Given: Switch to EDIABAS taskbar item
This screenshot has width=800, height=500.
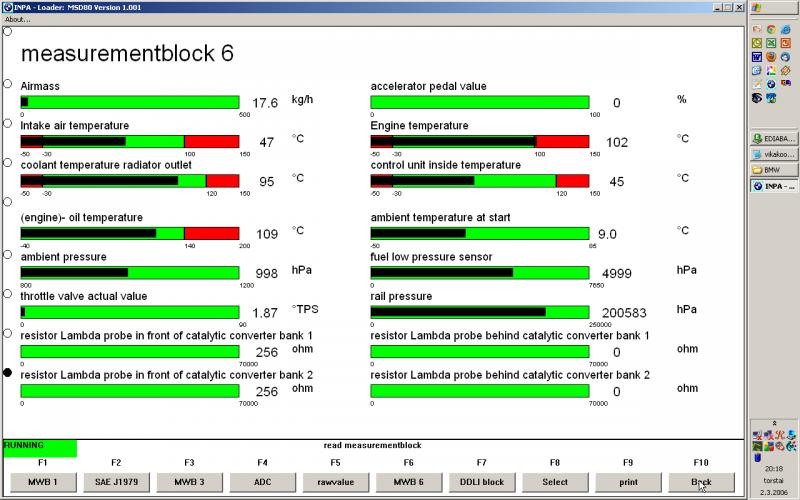Looking at the screenshot, I should tap(774, 139).
